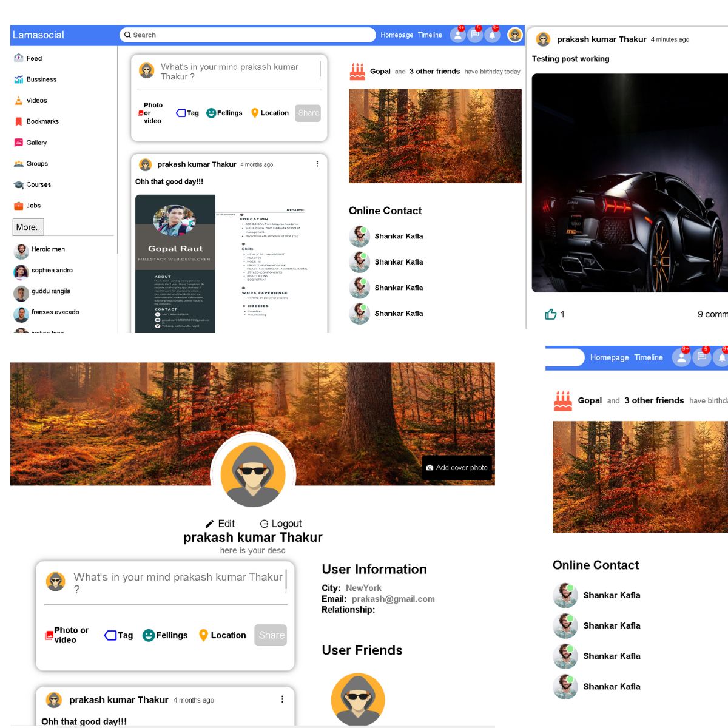Image resolution: width=728 pixels, height=728 pixels.
Task: Open notifications bell icon in top bar
Action: click(x=492, y=35)
